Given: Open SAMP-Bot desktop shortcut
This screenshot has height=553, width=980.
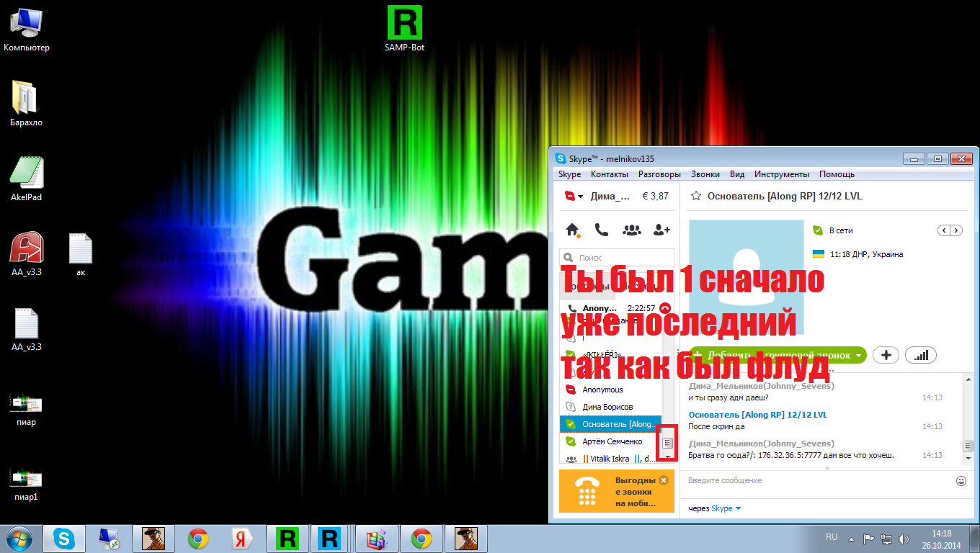Looking at the screenshot, I should [404, 28].
